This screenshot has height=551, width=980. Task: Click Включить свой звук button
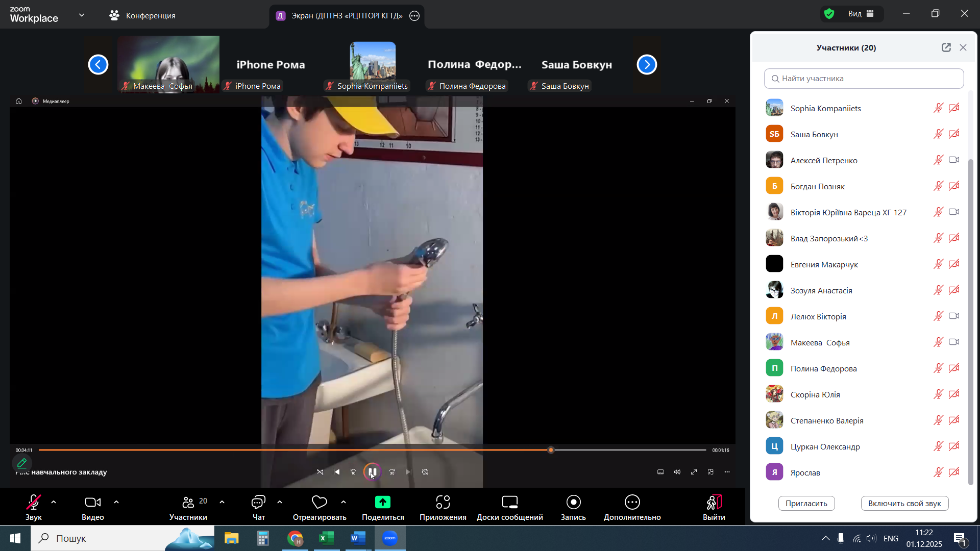[904, 504]
